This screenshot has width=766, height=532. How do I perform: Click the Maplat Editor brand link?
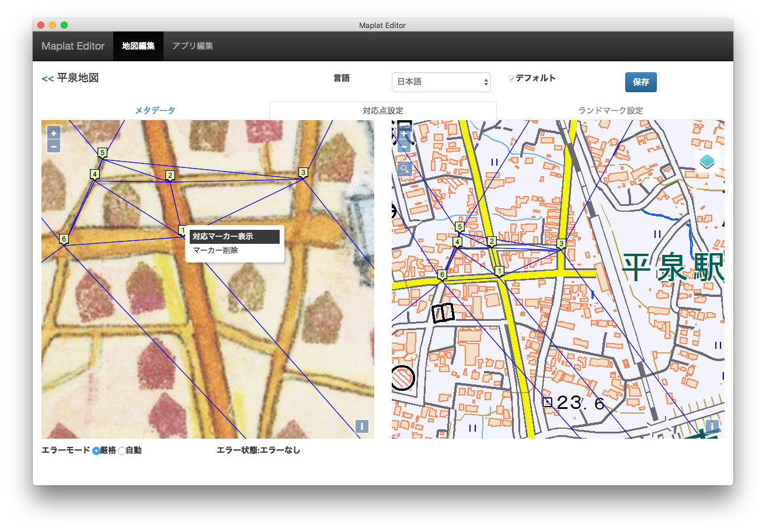click(x=73, y=46)
